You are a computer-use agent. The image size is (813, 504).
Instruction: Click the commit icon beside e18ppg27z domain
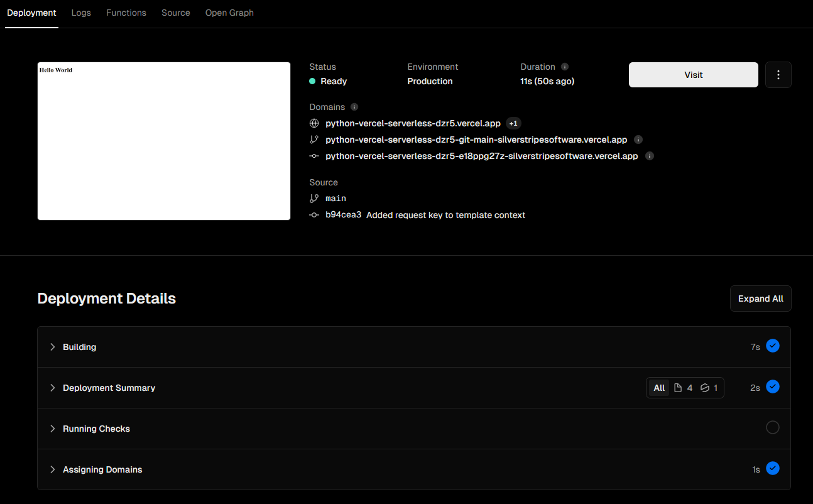(x=314, y=156)
